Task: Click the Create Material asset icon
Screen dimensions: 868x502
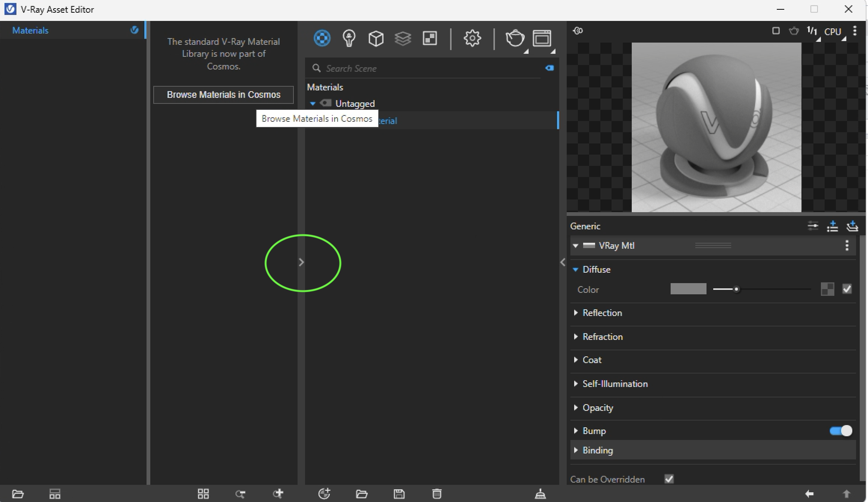Action: 324,493
